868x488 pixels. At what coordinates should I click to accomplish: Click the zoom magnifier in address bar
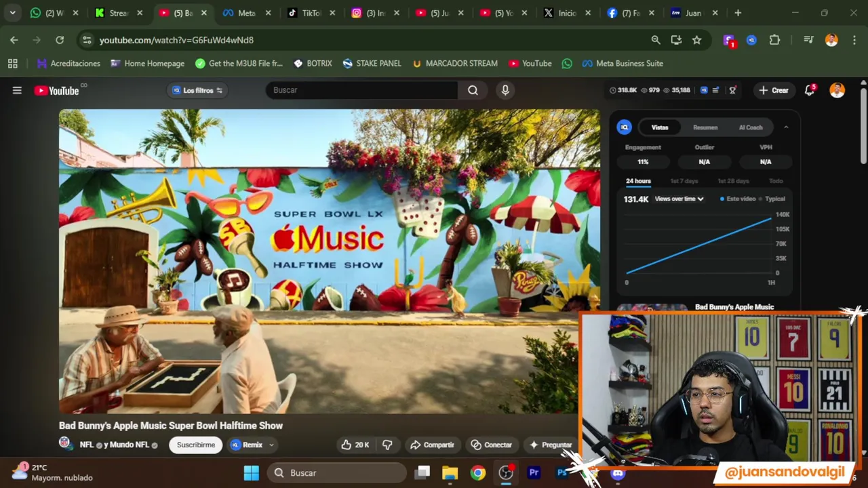656,40
